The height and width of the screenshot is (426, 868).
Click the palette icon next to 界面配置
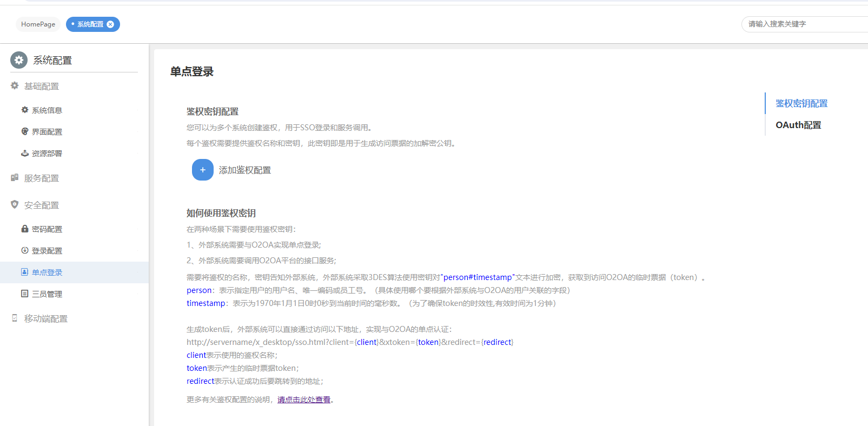pyautogui.click(x=25, y=131)
